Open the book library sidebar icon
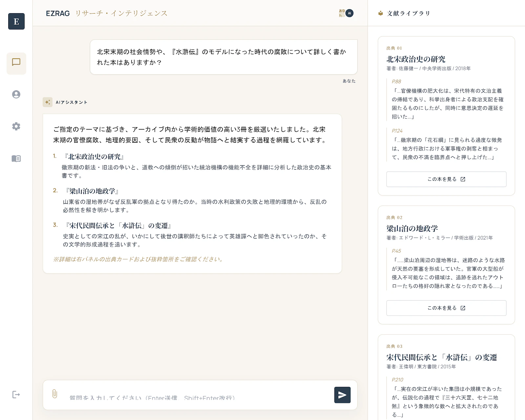The image size is (525, 420). [x=16, y=158]
